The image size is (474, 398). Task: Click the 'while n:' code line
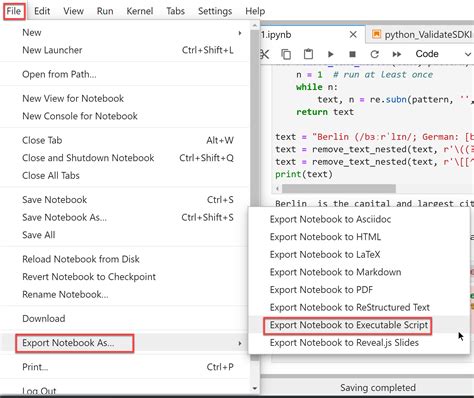tap(317, 87)
